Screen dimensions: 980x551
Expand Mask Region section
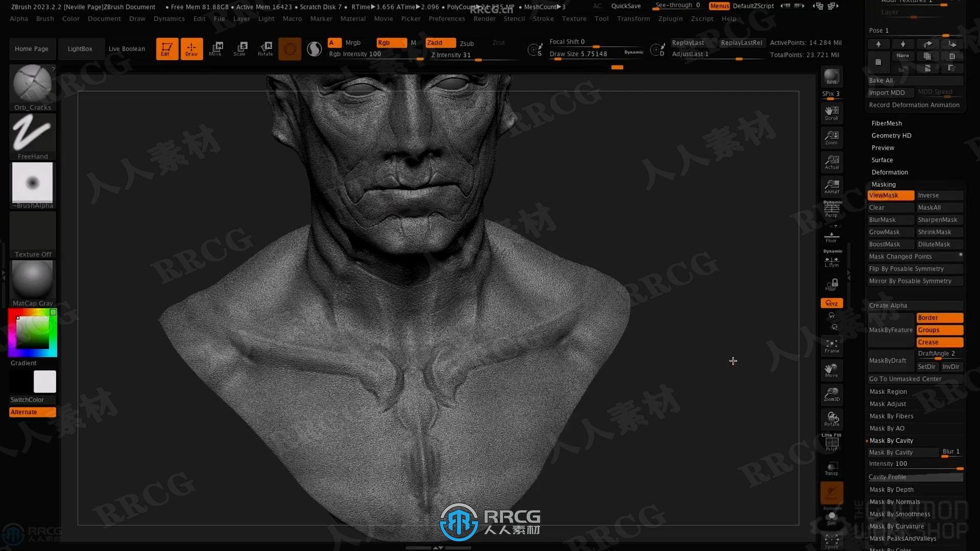pyautogui.click(x=888, y=392)
